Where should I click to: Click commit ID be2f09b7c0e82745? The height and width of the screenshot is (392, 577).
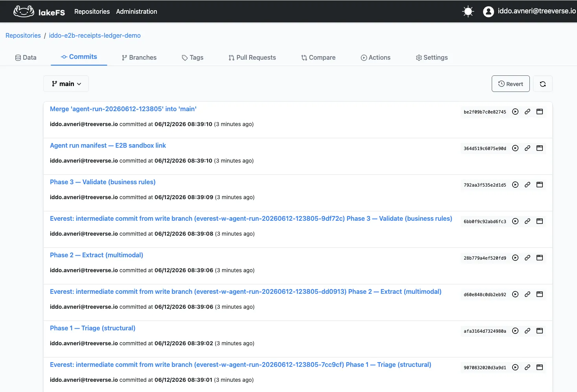pos(485,112)
